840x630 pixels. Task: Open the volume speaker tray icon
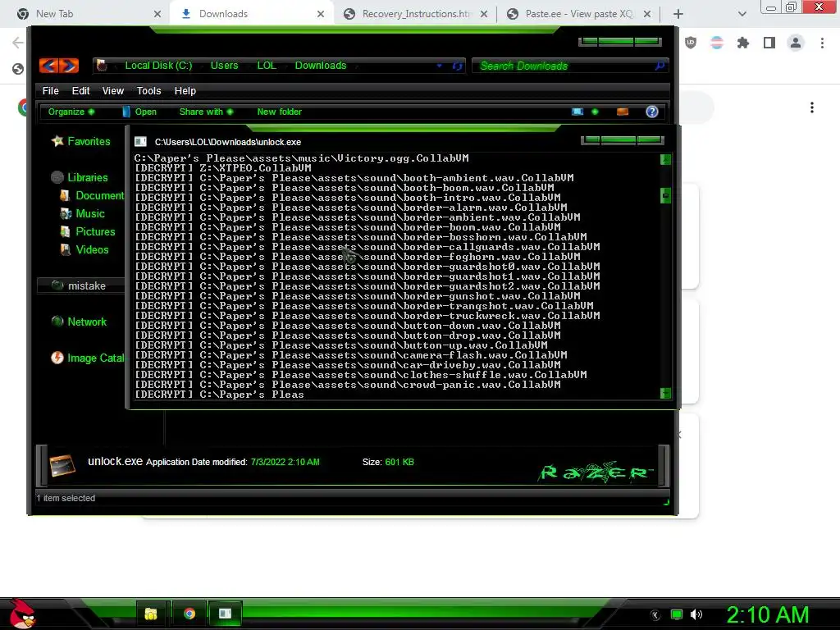[696, 614]
